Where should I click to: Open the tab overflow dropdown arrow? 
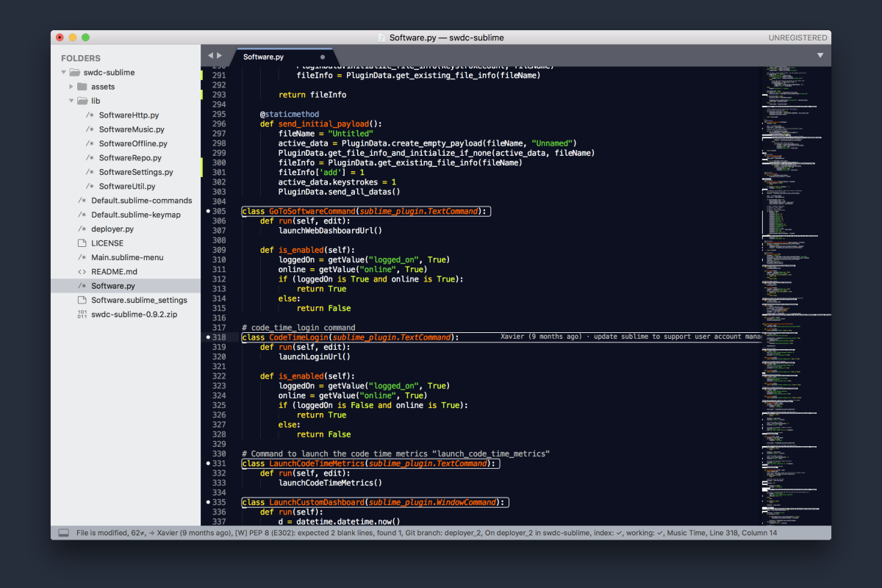click(820, 54)
